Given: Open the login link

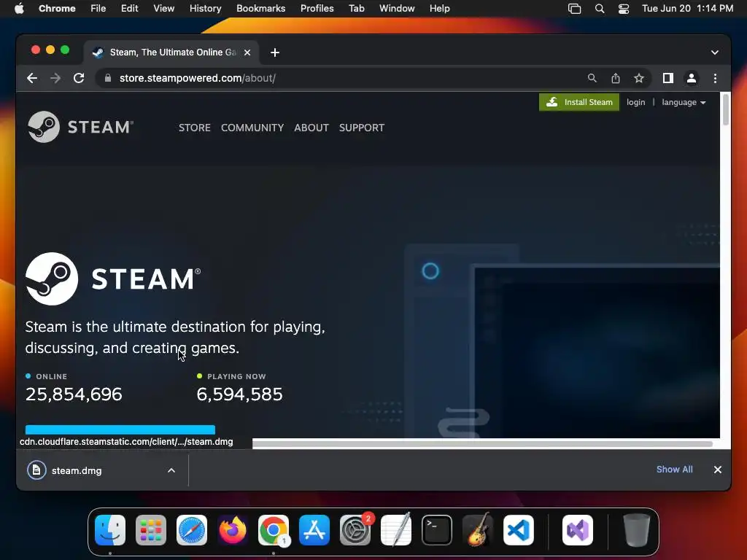Looking at the screenshot, I should tap(635, 102).
